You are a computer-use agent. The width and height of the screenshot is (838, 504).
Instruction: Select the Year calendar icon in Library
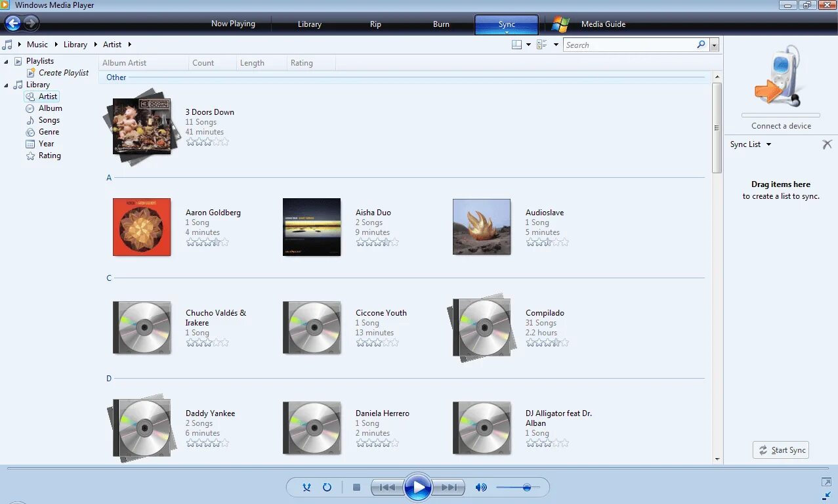(30, 144)
